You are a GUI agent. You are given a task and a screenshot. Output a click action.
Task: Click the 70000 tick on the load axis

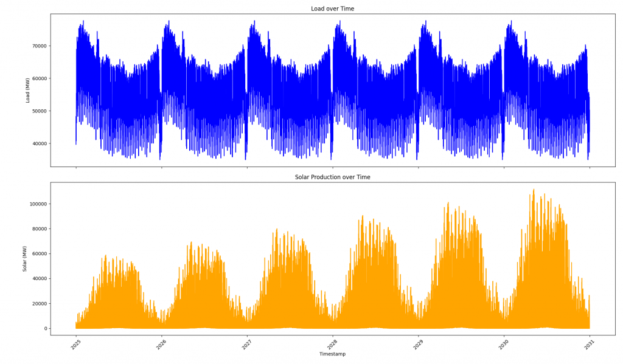pos(38,46)
